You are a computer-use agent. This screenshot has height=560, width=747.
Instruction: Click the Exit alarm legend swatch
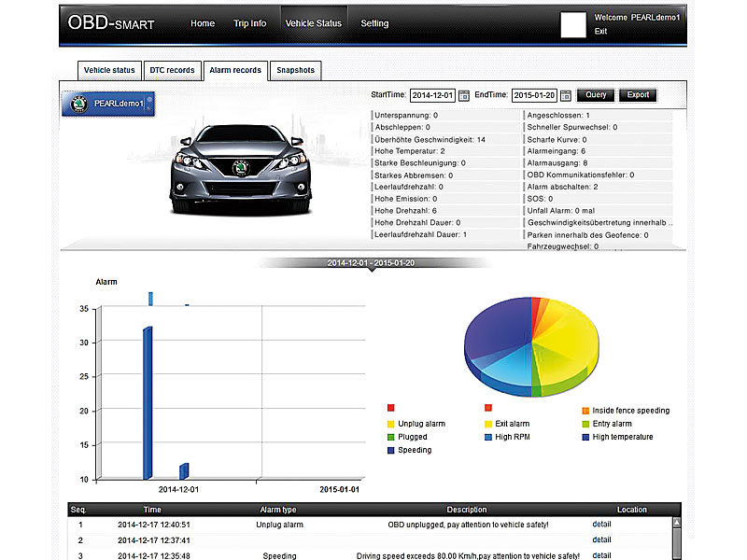[488, 424]
